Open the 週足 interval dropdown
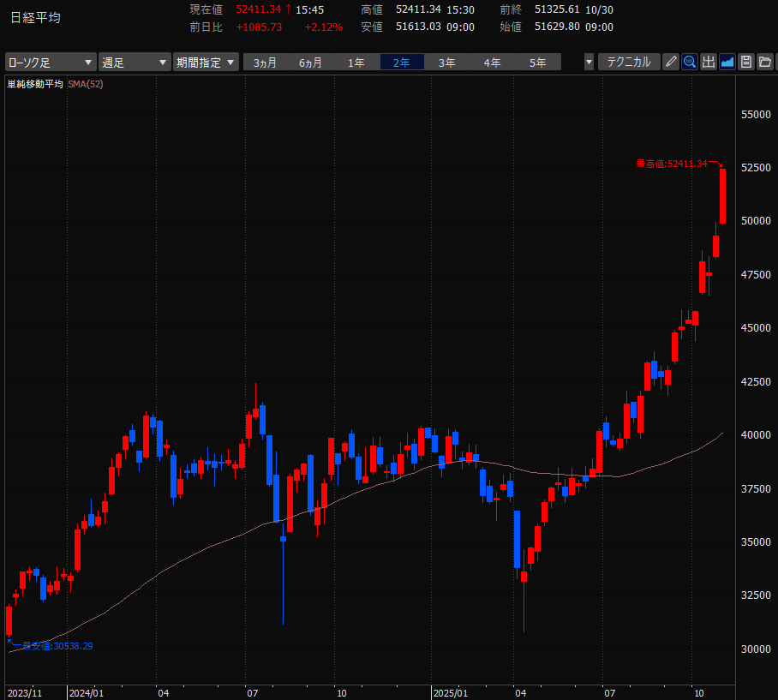The height and width of the screenshot is (700, 778). point(135,63)
